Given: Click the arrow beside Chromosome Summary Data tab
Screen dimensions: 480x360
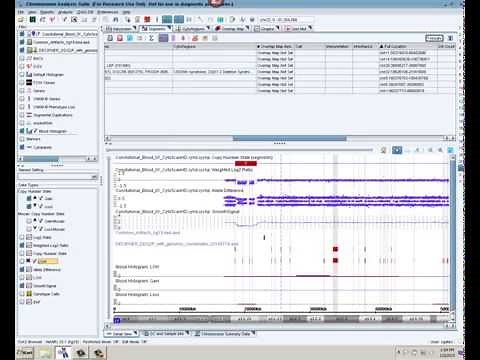Looking at the screenshot, I should point(254,333).
